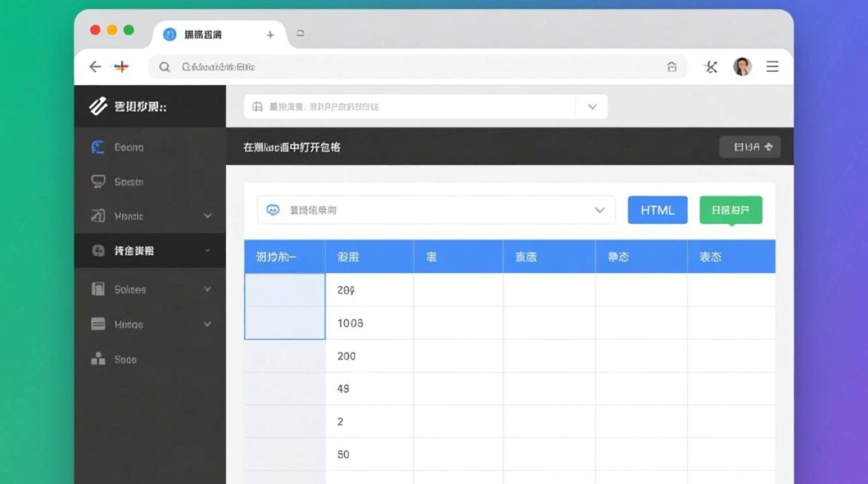Screen dimensions: 868x484
Task: Click the app logo in sidebar header
Action: (x=98, y=106)
